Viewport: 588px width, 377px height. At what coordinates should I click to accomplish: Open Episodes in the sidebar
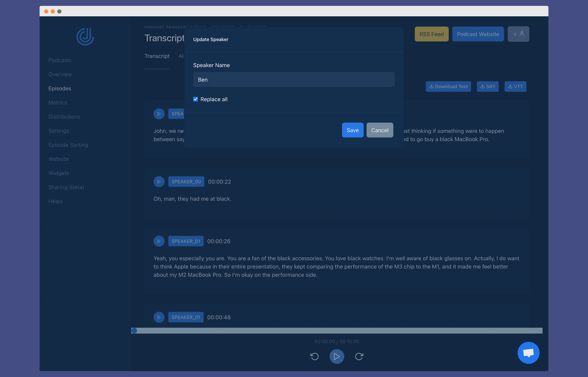pyautogui.click(x=60, y=88)
